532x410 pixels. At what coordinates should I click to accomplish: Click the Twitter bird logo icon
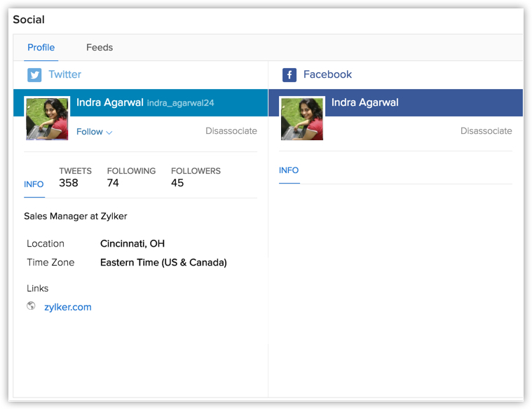click(x=34, y=75)
